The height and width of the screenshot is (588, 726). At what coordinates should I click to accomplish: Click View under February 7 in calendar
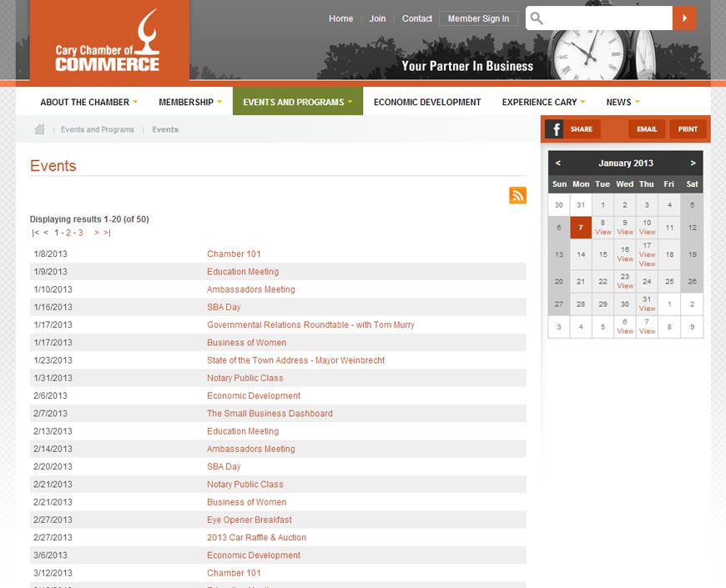[x=648, y=331]
